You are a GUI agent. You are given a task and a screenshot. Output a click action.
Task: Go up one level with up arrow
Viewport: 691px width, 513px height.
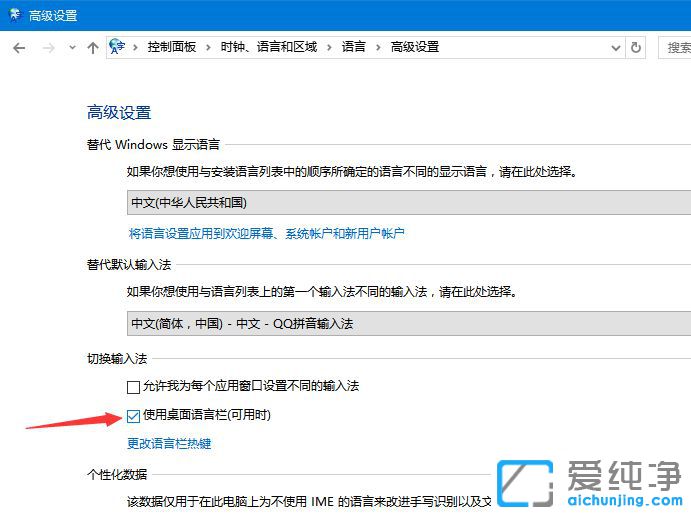(x=93, y=48)
